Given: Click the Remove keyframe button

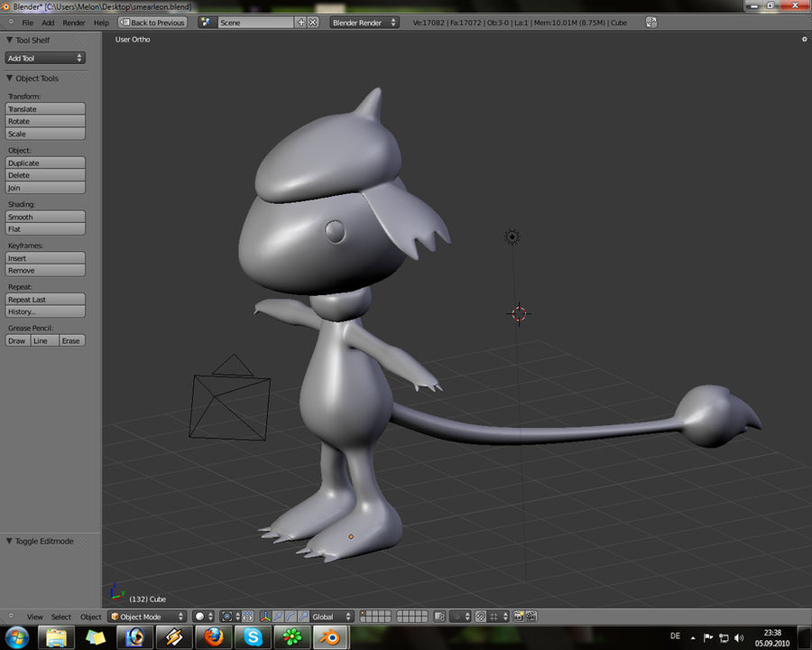Looking at the screenshot, I should coord(45,271).
